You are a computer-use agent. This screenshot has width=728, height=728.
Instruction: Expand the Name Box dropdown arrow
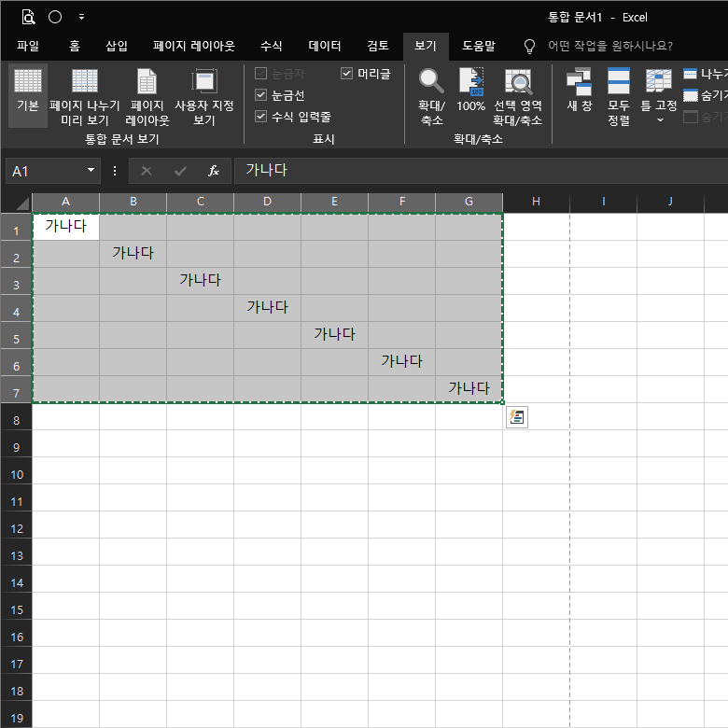click(x=91, y=171)
